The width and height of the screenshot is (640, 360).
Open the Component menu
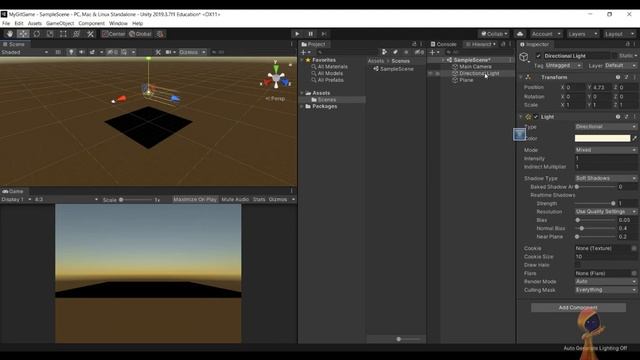(91, 23)
